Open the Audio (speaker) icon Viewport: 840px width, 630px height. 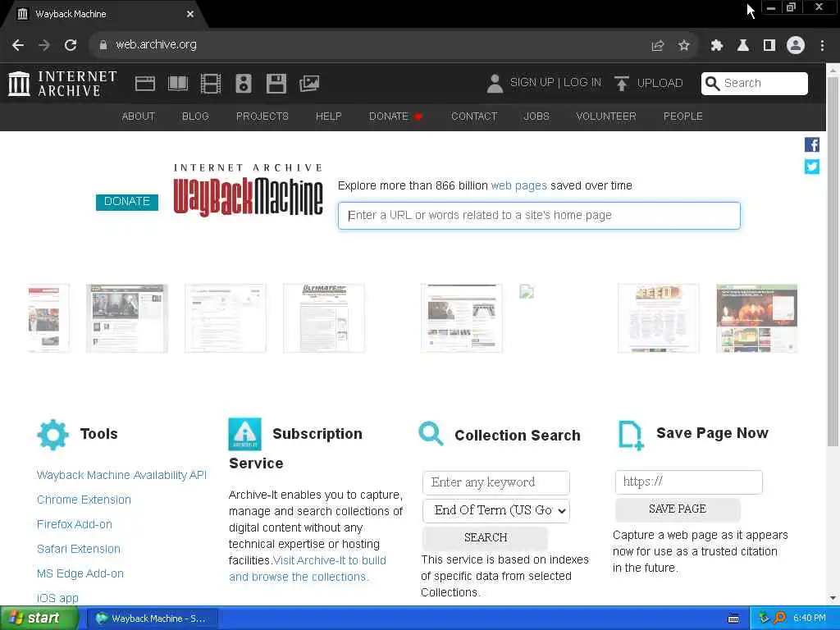pos(243,84)
